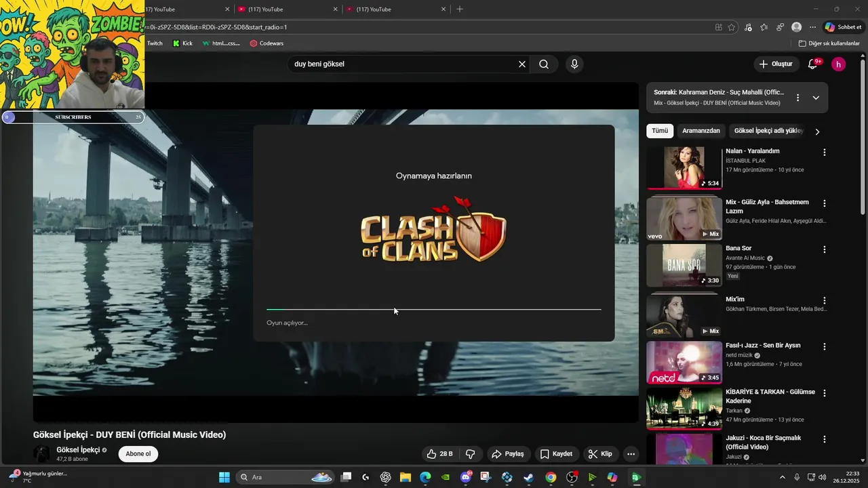This screenshot has height=488, width=868.
Task: Open Göksel İpekçi channel avatar
Action: [x=41, y=453]
